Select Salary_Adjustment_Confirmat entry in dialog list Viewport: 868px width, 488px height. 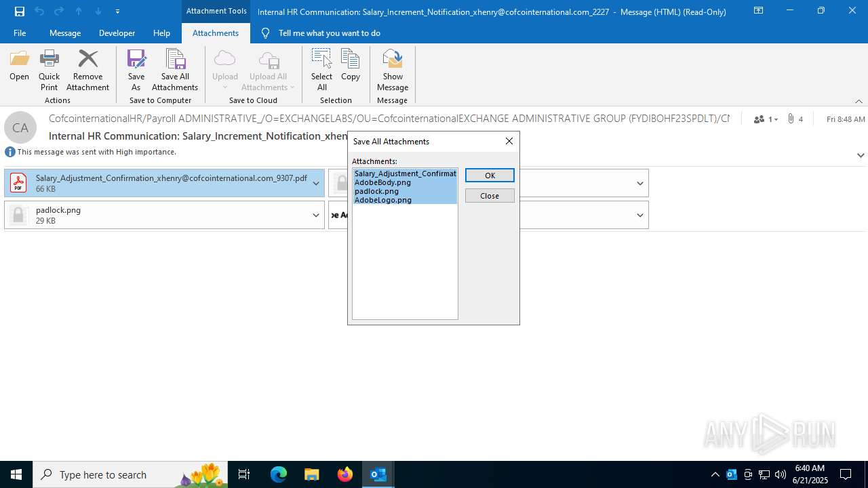click(x=405, y=174)
